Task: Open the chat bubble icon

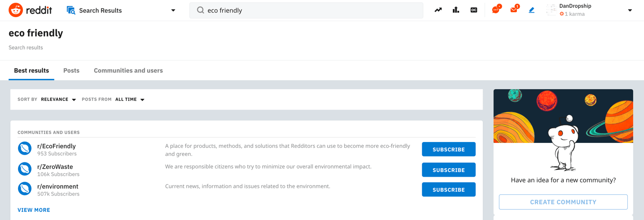Action: (496, 10)
